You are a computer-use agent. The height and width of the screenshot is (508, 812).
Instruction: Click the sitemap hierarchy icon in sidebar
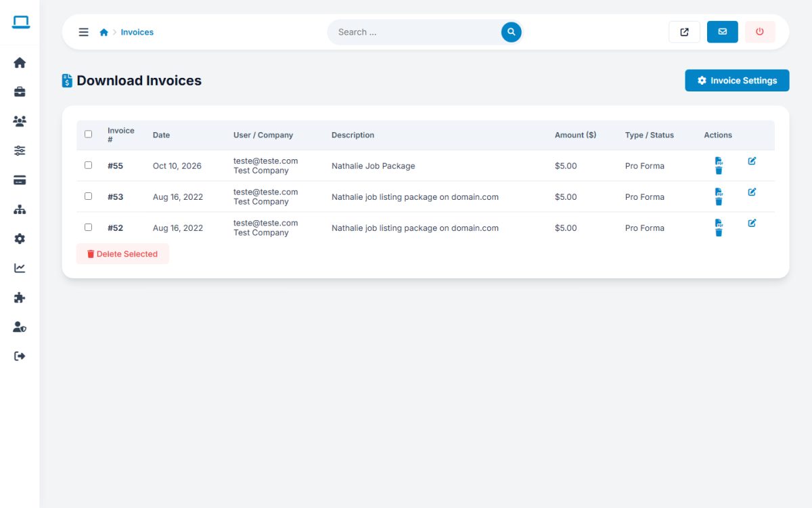pyautogui.click(x=20, y=209)
